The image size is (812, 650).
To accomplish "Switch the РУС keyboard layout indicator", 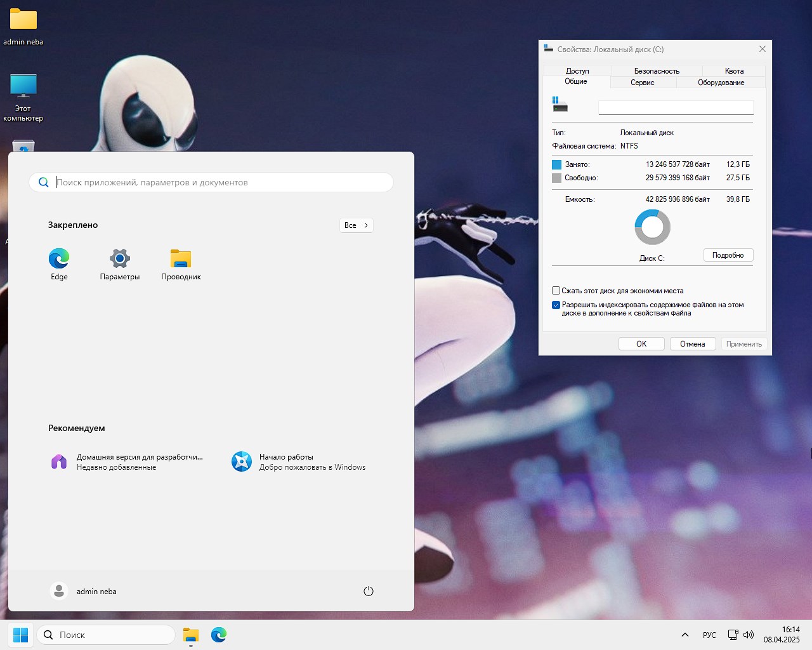I will 709,634.
